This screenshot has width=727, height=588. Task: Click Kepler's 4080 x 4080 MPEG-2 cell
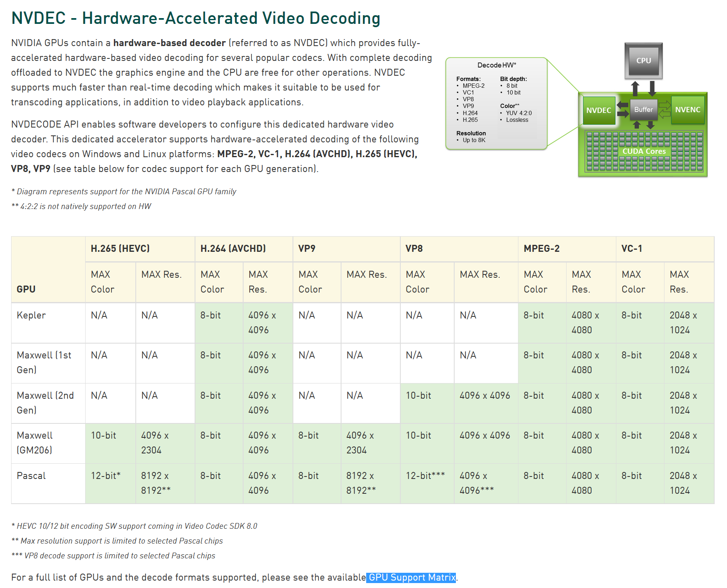click(591, 323)
